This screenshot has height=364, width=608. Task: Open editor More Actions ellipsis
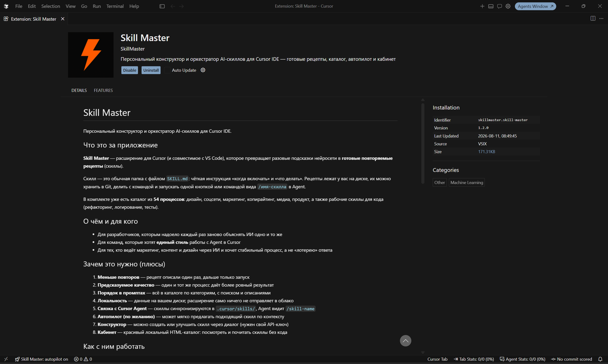tap(601, 18)
